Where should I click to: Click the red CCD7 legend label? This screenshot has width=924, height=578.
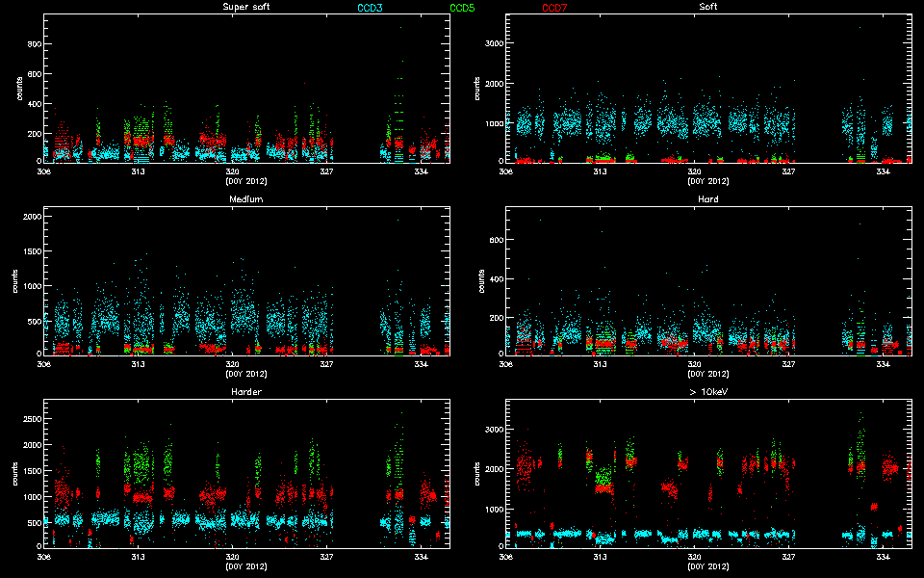pyautogui.click(x=554, y=8)
